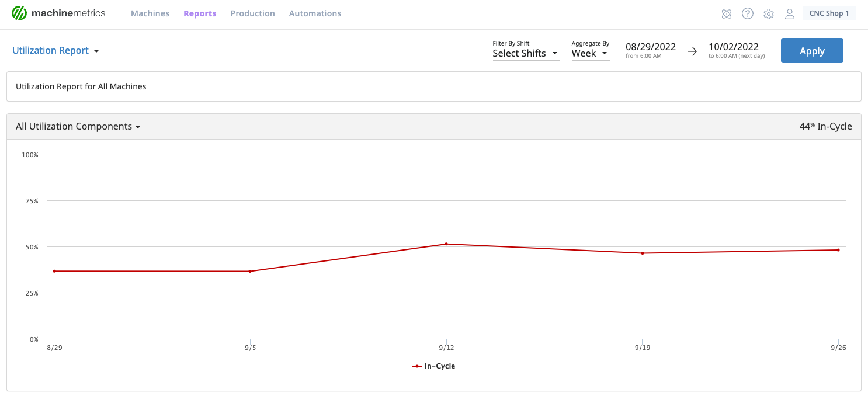Open the atom-shaped integrations icon
Image resolution: width=868 pixels, height=396 pixels.
pyautogui.click(x=726, y=14)
